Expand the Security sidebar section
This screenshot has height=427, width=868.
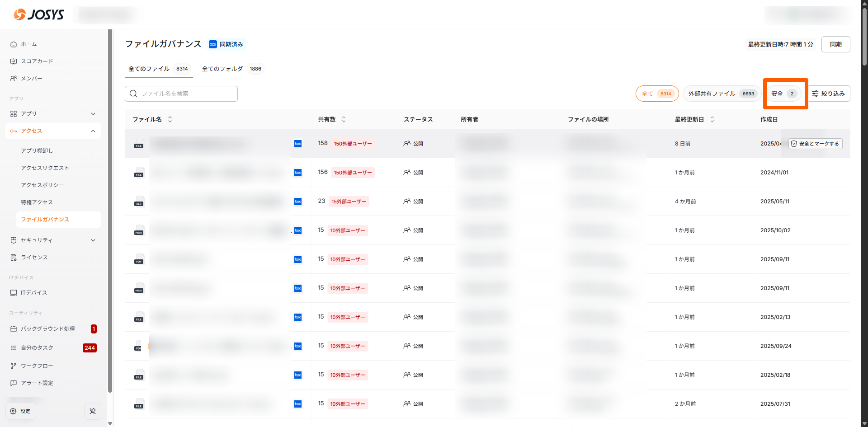point(93,240)
